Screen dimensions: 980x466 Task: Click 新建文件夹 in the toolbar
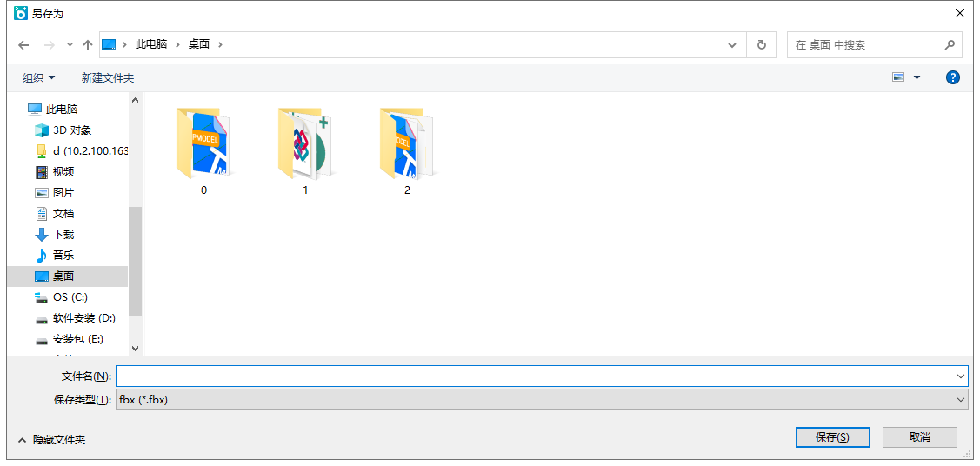point(108,77)
